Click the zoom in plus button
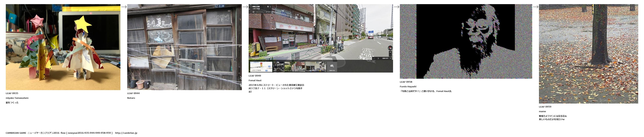 pos(390,52)
